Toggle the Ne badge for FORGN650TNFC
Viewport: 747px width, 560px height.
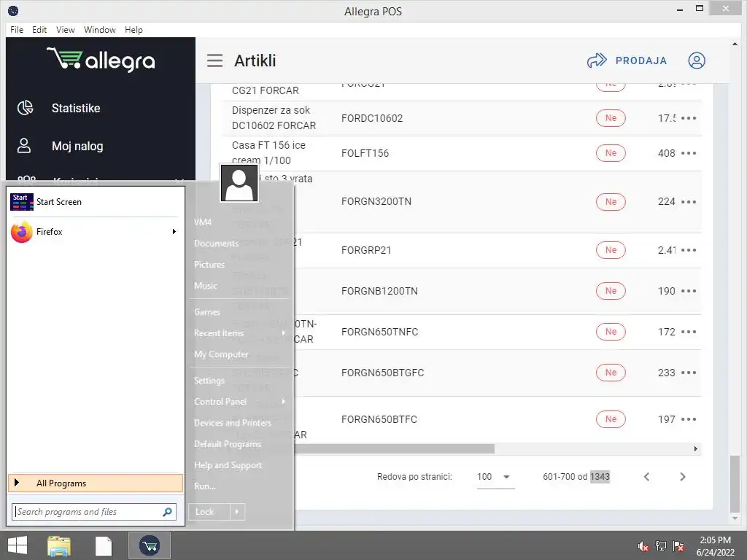[x=611, y=332]
